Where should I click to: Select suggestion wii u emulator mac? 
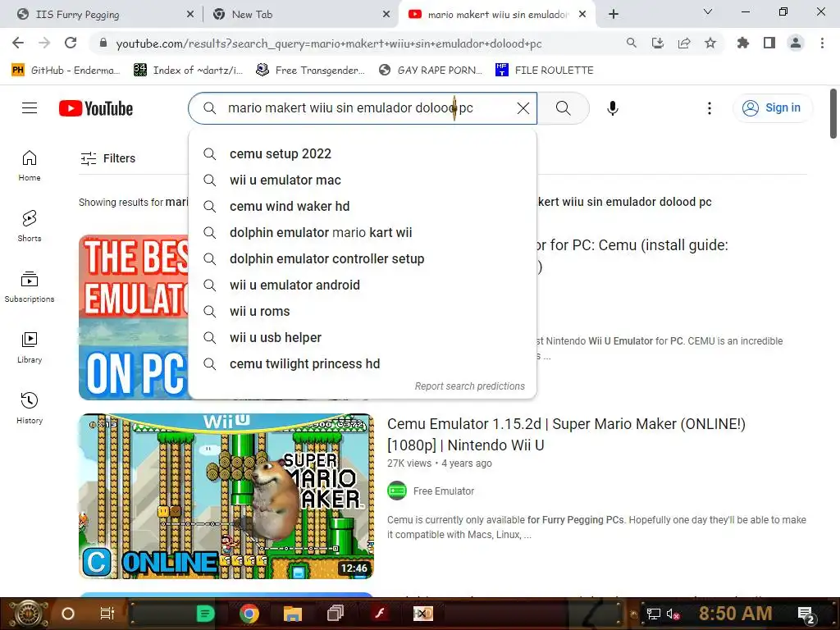coord(363,180)
